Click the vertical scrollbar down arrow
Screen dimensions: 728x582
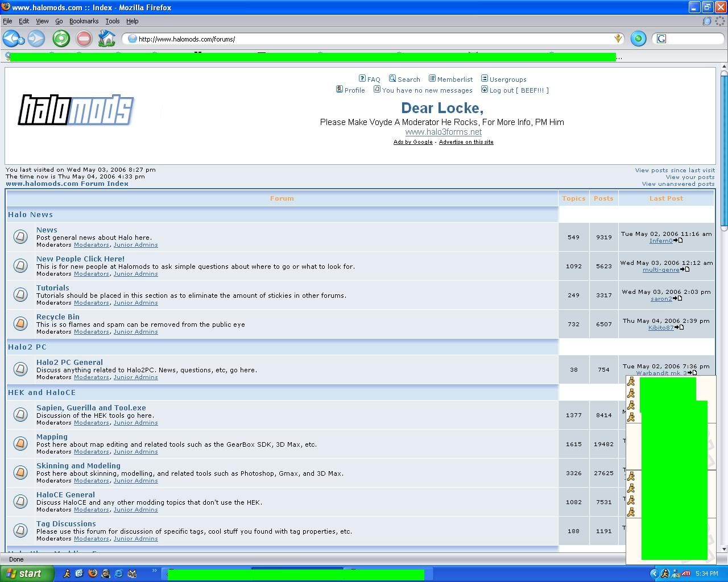tap(724, 549)
